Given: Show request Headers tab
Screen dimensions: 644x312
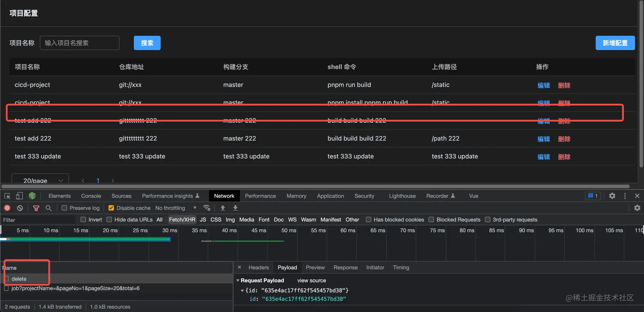Looking at the screenshot, I should pyautogui.click(x=259, y=267).
